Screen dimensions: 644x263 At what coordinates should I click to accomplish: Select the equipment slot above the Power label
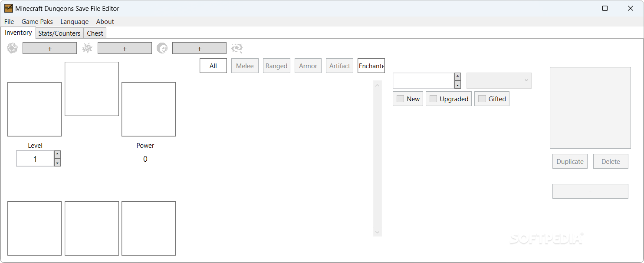pyautogui.click(x=148, y=109)
